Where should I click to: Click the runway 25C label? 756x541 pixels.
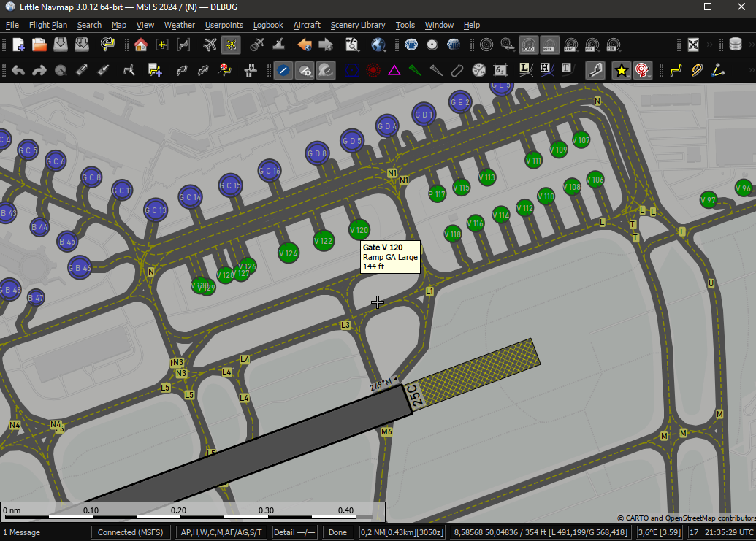(x=415, y=396)
